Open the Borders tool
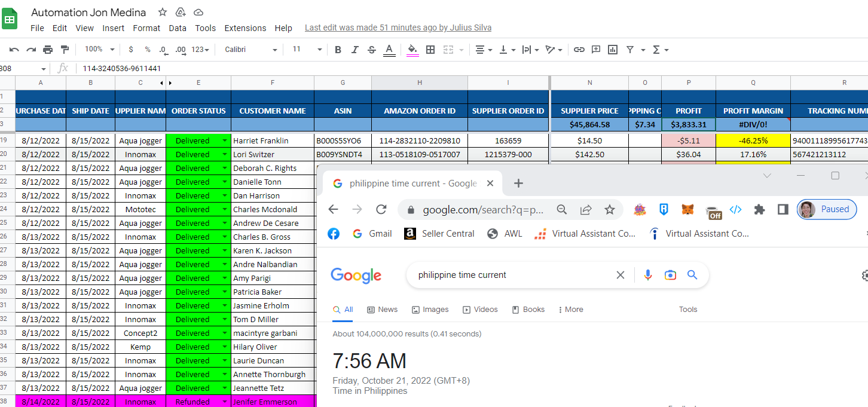Screen dimensions: 868x407 [x=430, y=50]
